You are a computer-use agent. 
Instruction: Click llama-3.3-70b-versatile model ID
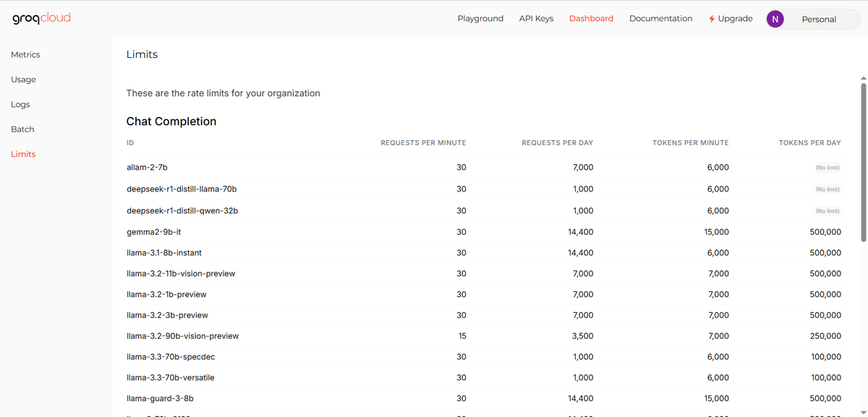pos(170,378)
